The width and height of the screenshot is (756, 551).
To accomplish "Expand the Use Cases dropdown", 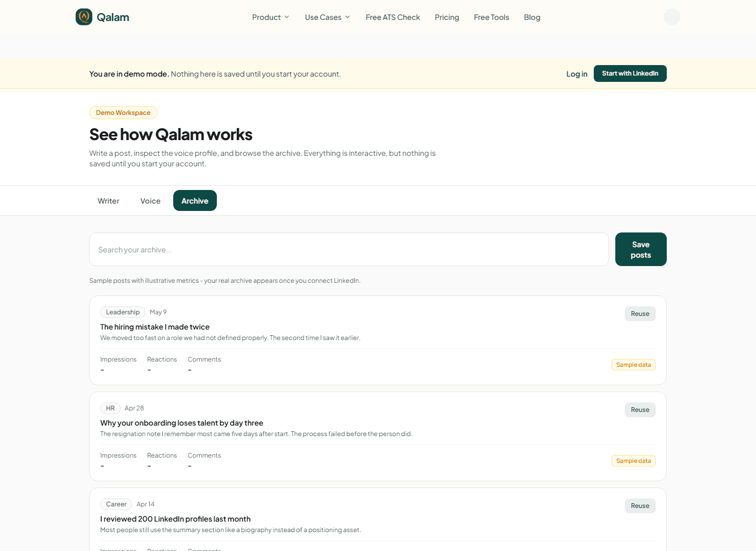I will [328, 17].
